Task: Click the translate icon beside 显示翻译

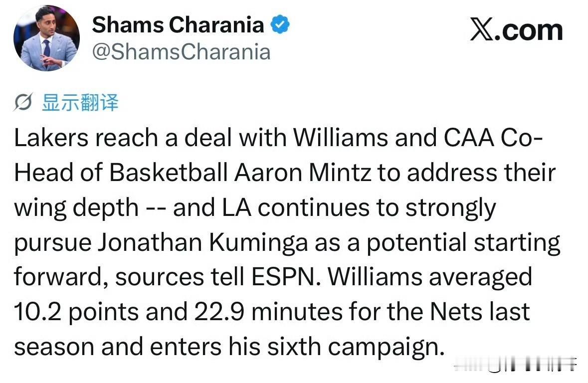Action: pyautogui.click(x=23, y=102)
